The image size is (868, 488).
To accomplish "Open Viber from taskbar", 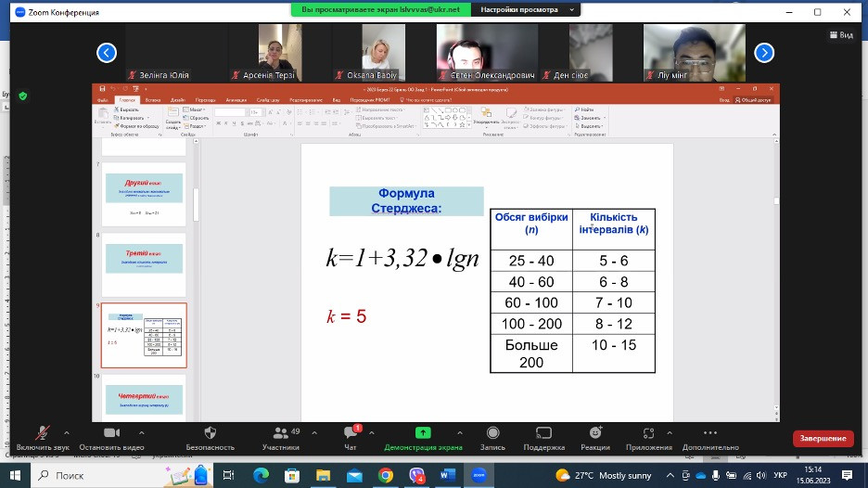I will [416, 475].
